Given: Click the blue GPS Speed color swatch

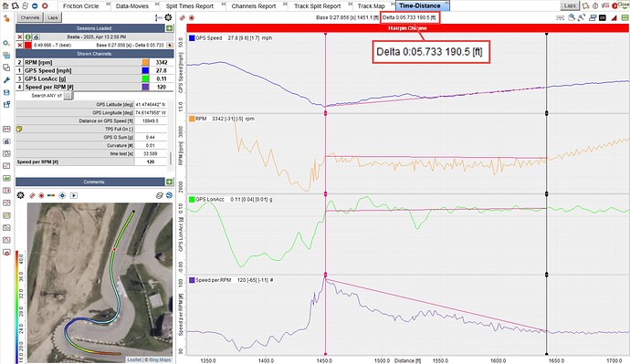Looking at the screenshot, I should (145, 70).
